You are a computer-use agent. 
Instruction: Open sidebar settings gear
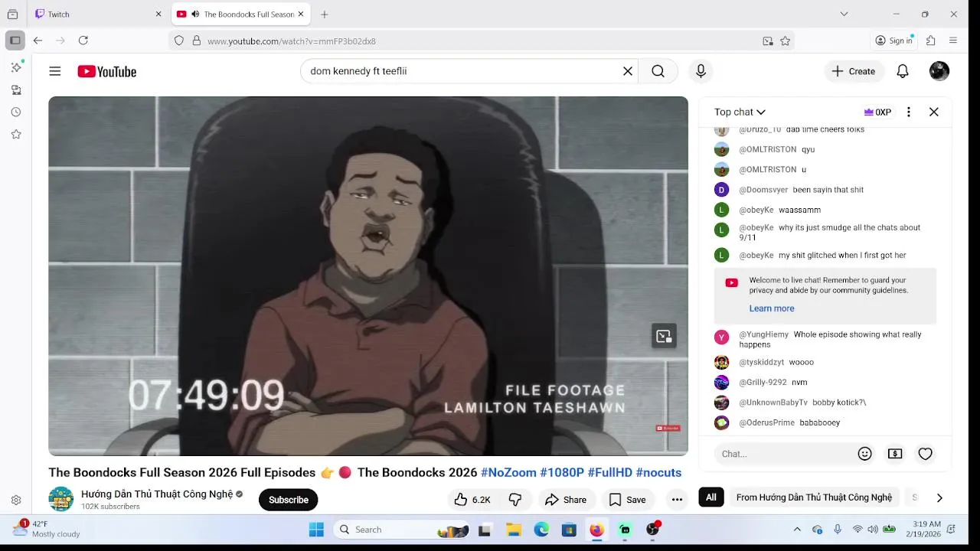click(16, 500)
